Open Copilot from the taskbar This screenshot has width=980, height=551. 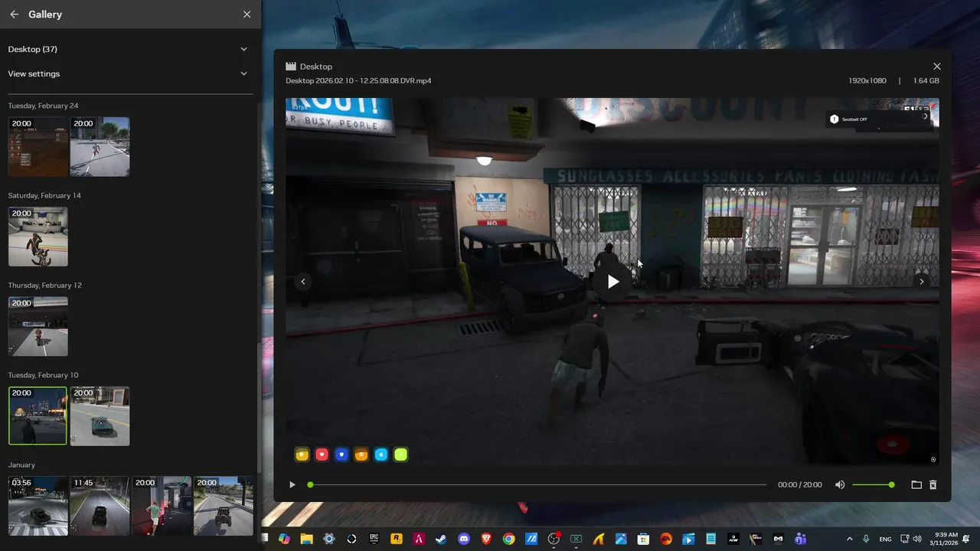[284, 539]
